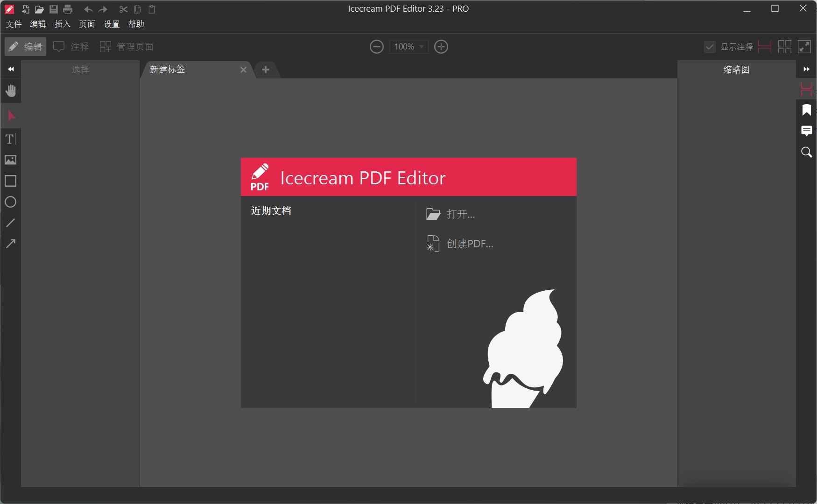Uncheck the 显示注释 checkbox
Image resolution: width=817 pixels, height=504 pixels.
(711, 47)
